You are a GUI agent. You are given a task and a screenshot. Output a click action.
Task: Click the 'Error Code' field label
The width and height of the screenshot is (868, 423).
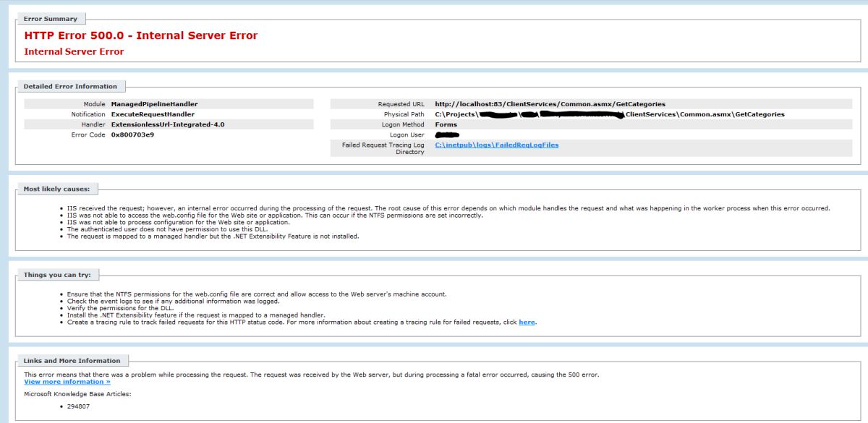point(90,134)
